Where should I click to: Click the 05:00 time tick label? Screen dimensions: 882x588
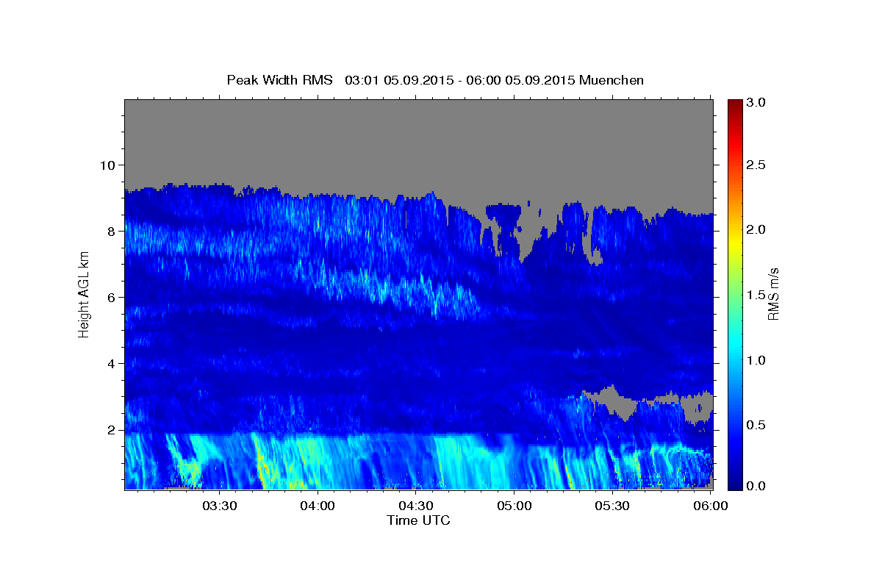(514, 506)
